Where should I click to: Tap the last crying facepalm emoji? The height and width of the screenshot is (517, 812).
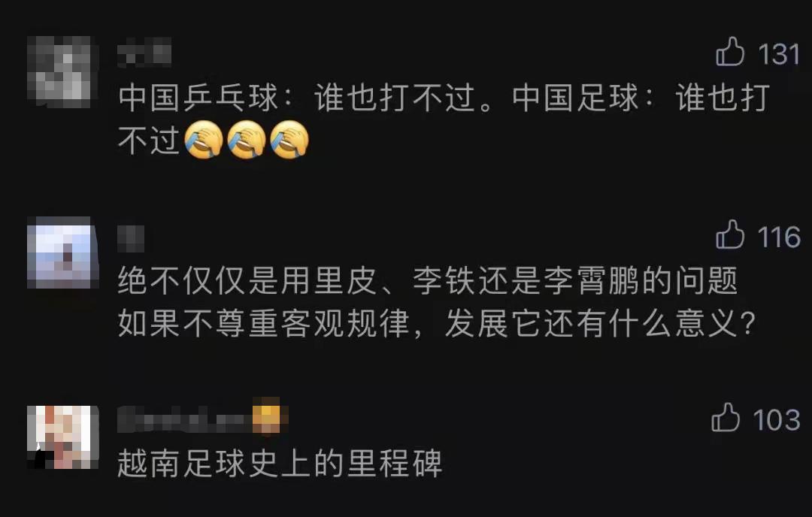[289, 140]
